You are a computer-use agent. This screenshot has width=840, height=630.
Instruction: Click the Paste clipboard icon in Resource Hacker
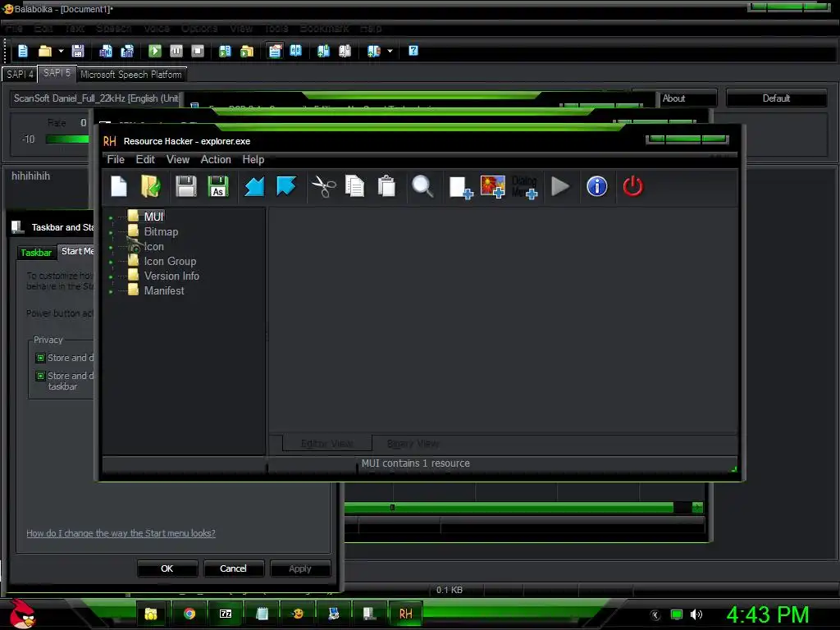tap(386, 186)
